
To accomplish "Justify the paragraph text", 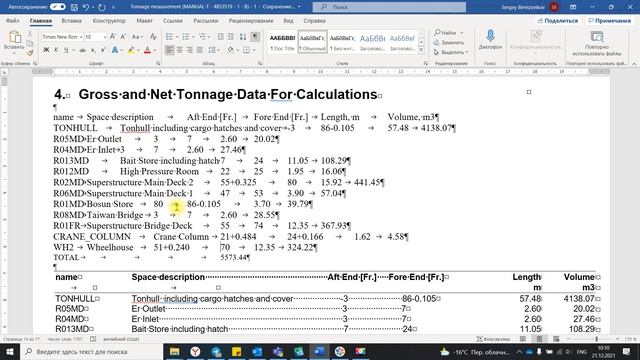I will click(x=200, y=50).
